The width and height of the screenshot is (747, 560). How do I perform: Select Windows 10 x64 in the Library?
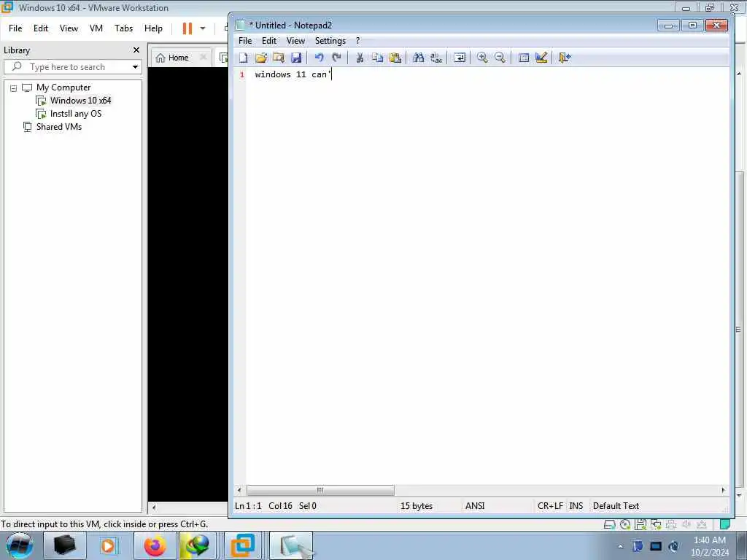click(80, 101)
